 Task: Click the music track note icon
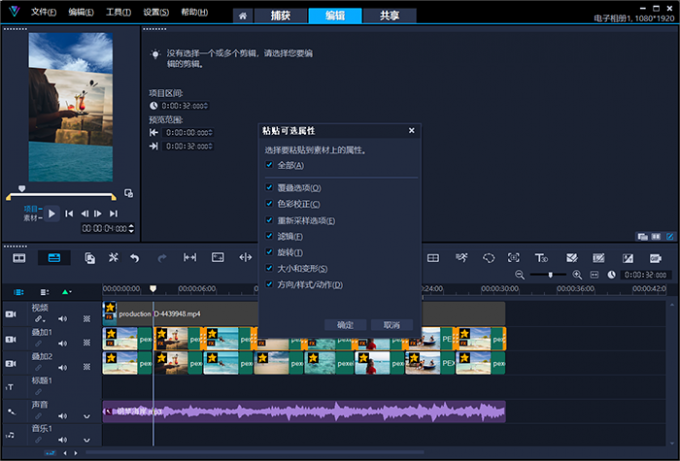pos(10,435)
